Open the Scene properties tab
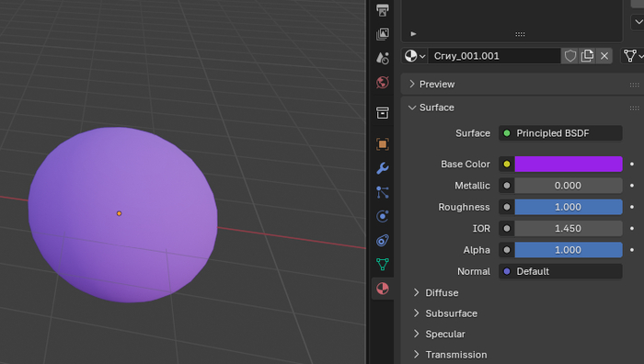The width and height of the screenshot is (644, 364). tap(383, 58)
